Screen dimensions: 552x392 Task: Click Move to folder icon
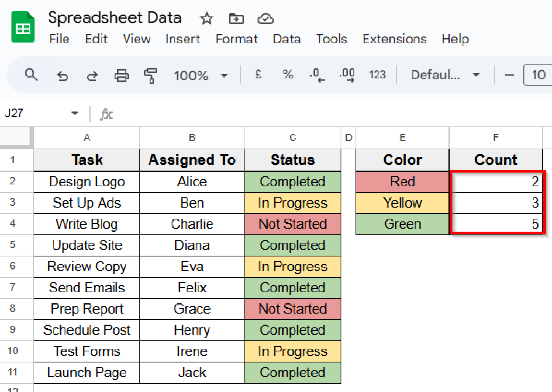click(236, 19)
